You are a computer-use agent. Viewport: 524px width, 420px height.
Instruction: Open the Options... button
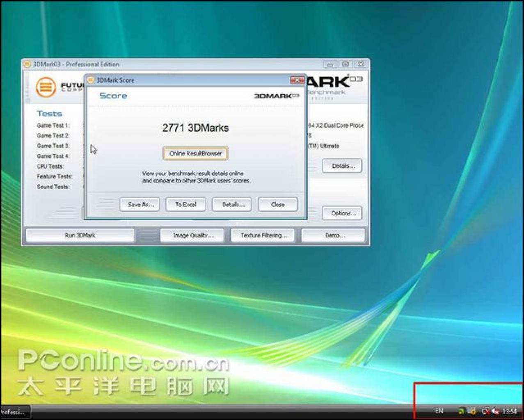click(x=342, y=213)
